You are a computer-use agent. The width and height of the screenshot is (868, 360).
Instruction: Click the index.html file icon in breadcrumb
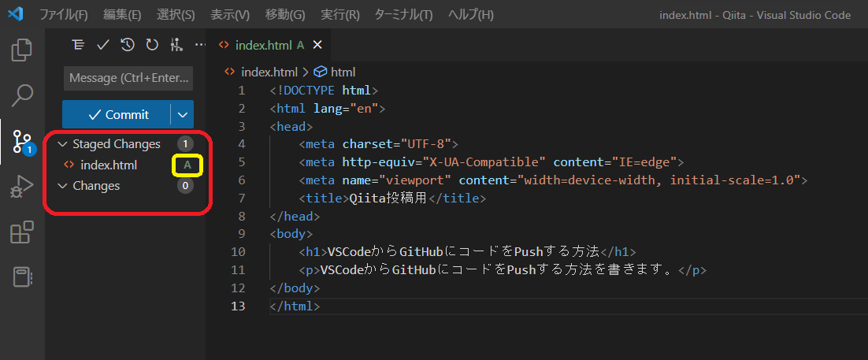pyautogui.click(x=229, y=72)
